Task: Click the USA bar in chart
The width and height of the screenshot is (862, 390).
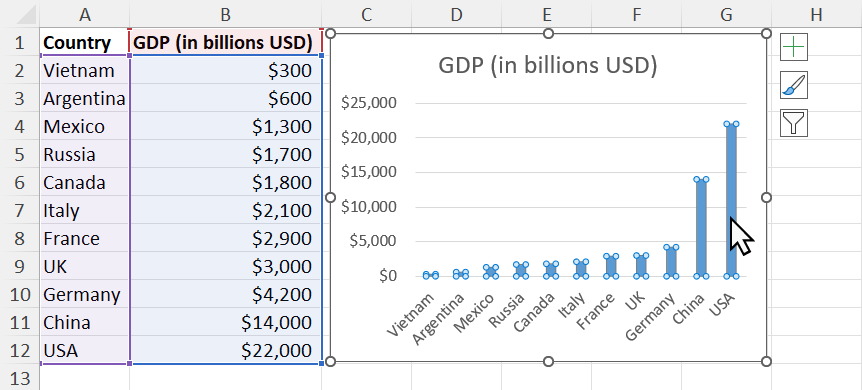Action: (731, 200)
